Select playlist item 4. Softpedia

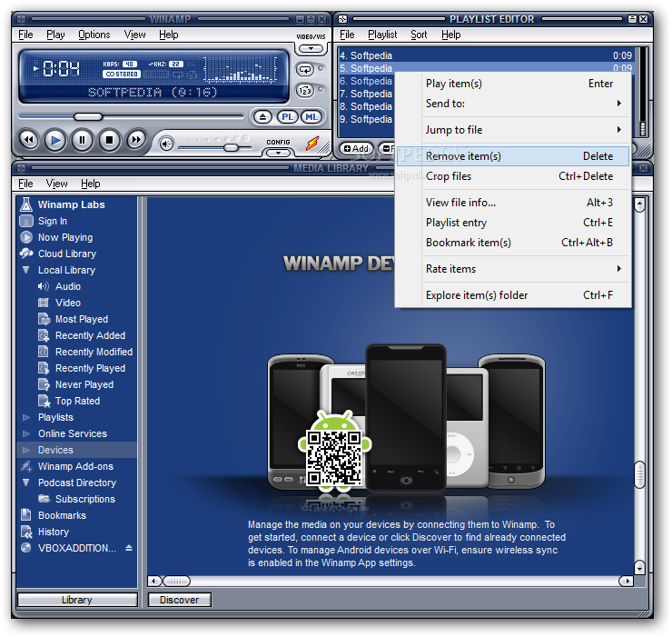(x=486, y=55)
